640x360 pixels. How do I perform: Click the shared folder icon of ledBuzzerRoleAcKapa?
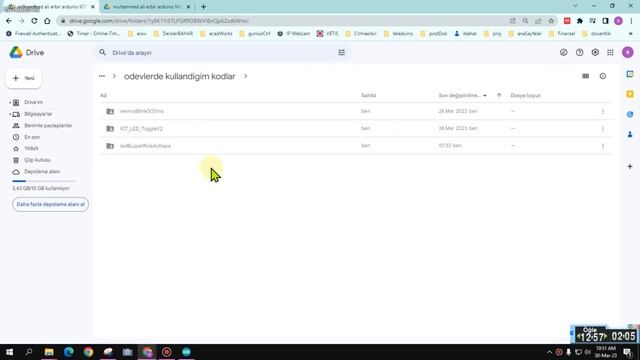click(x=110, y=146)
